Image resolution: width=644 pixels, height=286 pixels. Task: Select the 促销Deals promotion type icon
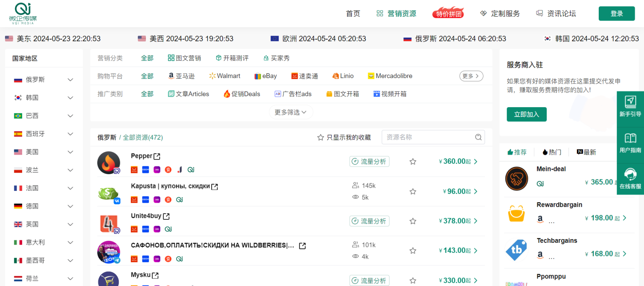pyautogui.click(x=227, y=94)
